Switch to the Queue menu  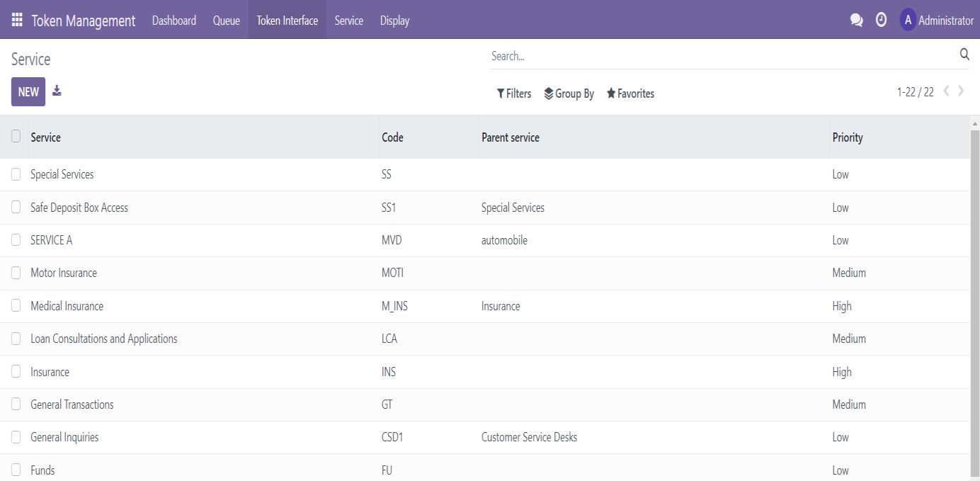click(226, 21)
